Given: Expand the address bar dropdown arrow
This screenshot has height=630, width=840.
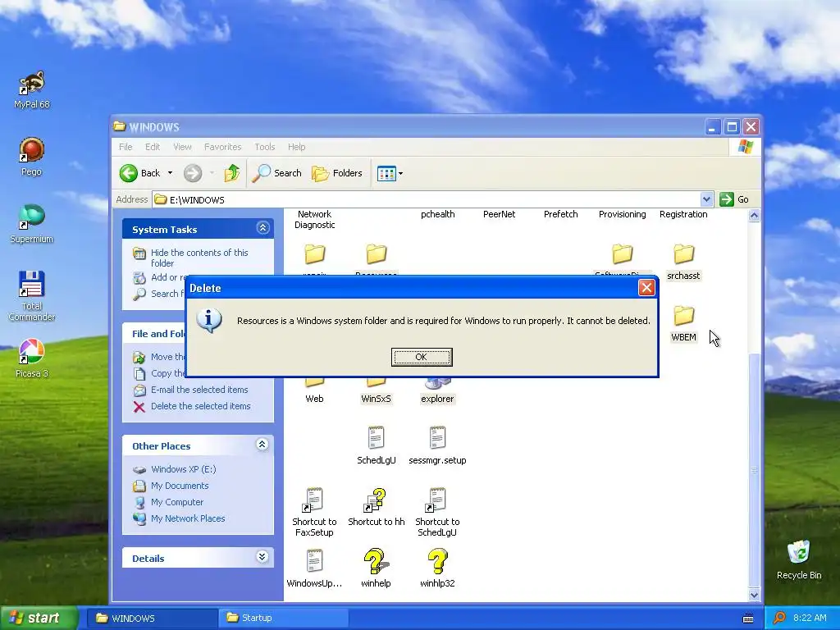Looking at the screenshot, I should click(706, 199).
